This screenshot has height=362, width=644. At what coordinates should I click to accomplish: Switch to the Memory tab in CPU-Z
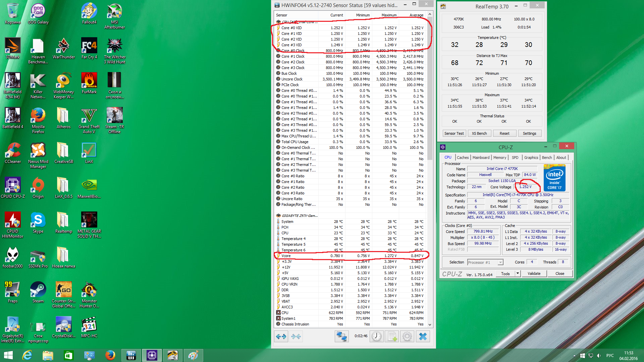499,158
